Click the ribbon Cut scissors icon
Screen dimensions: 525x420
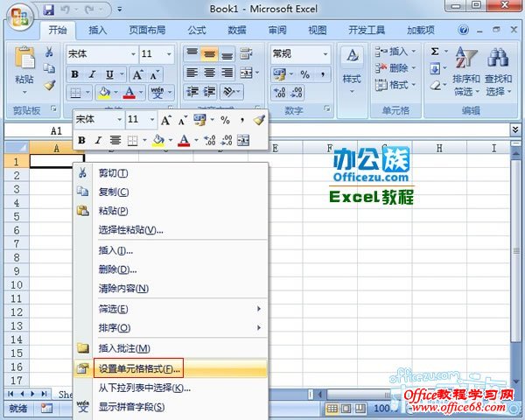click(x=49, y=52)
